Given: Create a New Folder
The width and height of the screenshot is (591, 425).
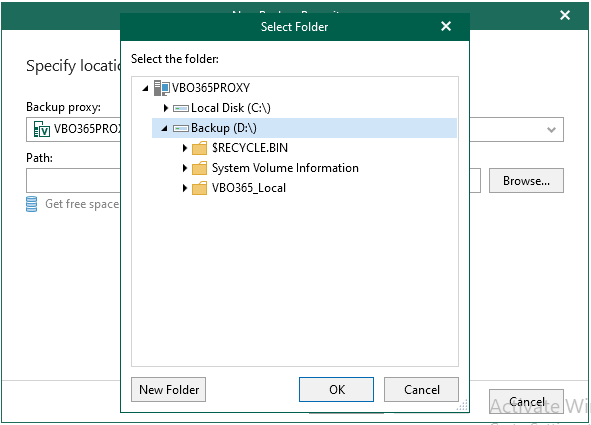Looking at the screenshot, I should 168,390.
